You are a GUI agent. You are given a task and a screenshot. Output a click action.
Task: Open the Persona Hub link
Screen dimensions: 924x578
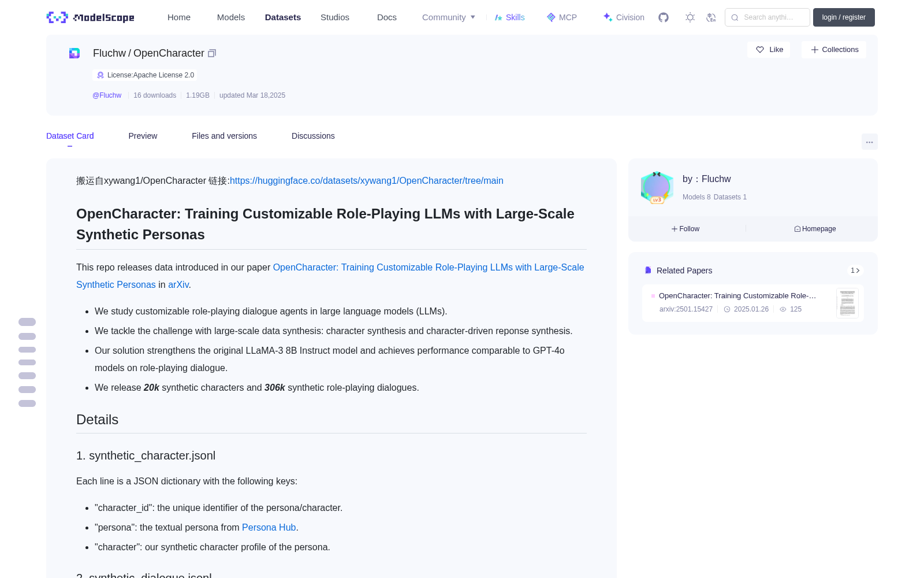tap(269, 528)
